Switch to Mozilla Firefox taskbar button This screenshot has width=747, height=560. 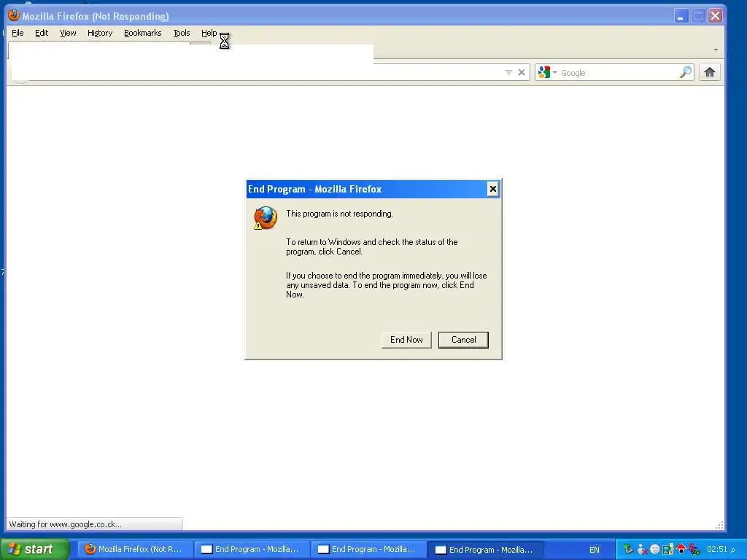click(134, 550)
